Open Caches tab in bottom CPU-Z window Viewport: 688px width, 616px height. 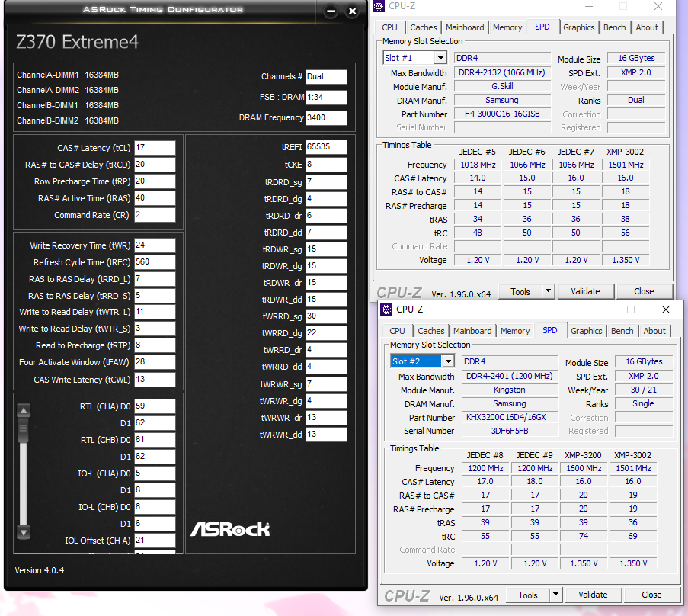(431, 331)
